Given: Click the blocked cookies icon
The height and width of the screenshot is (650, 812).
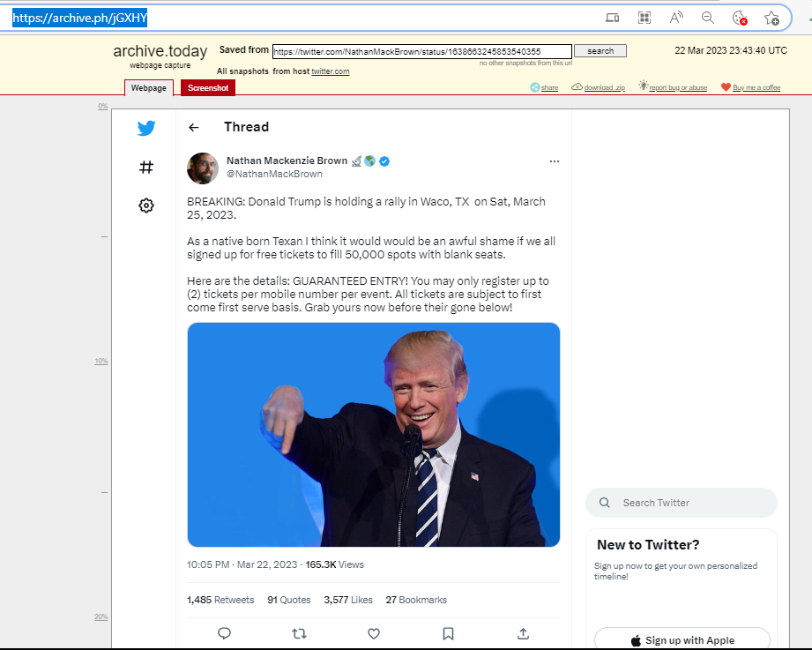Looking at the screenshot, I should 740,19.
